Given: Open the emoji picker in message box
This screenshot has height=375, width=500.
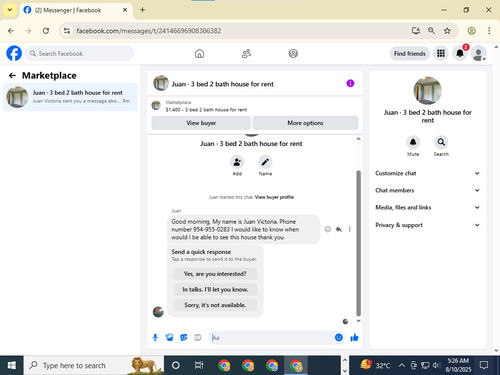Looking at the screenshot, I should tap(339, 338).
